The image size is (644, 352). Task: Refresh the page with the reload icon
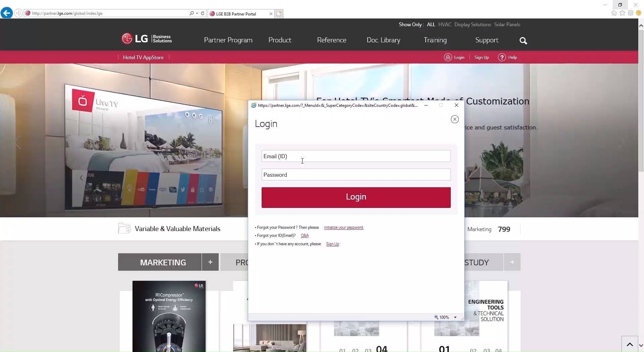[x=203, y=13]
